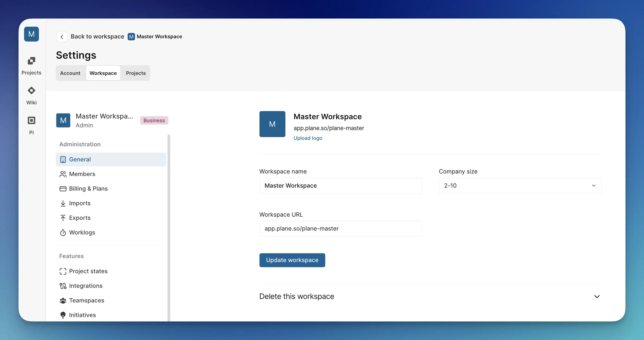
Task: Click the back arrow chevron button
Action: pyautogui.click(x=62, y=37)
